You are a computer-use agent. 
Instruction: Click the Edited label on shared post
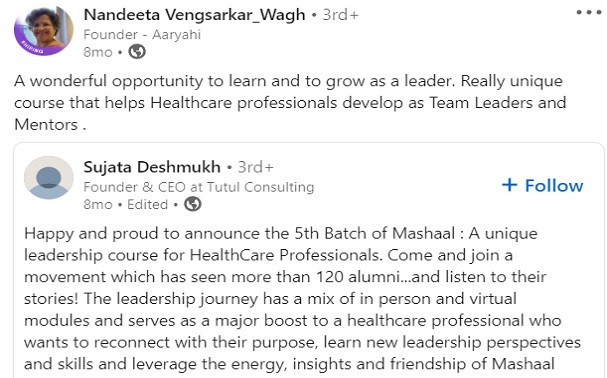tap(147, 204)
